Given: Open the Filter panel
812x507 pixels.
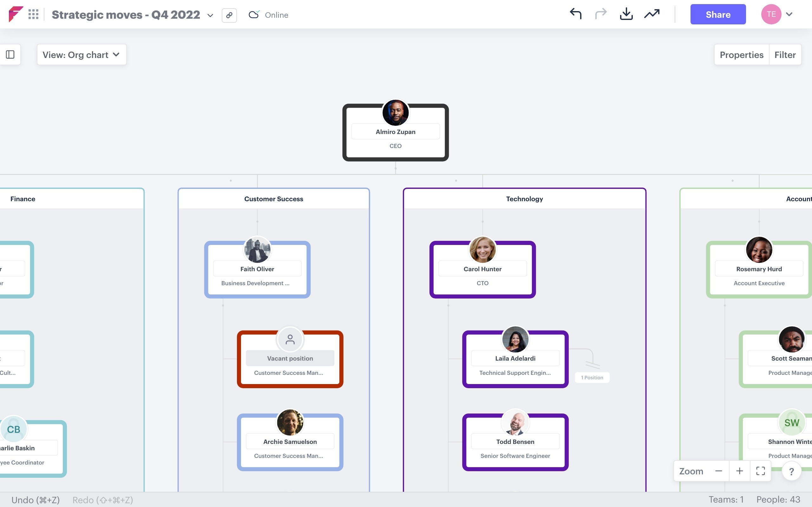Looking at the screenshot, I should click(x=785, y=54).
